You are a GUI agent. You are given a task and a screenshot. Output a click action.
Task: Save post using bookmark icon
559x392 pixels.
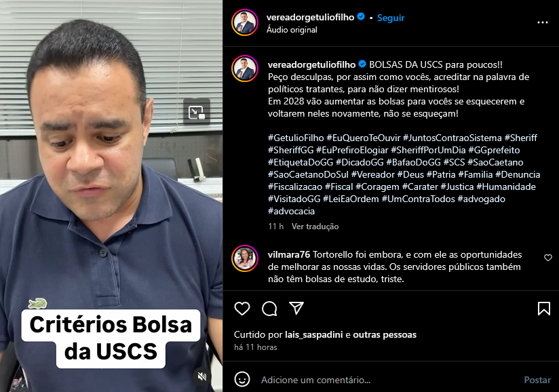coord(543,309)
